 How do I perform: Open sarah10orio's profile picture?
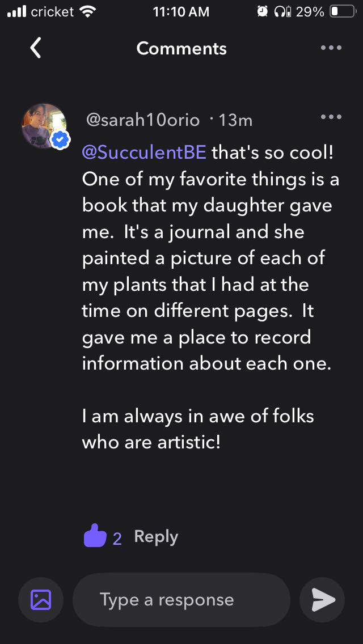44,125
